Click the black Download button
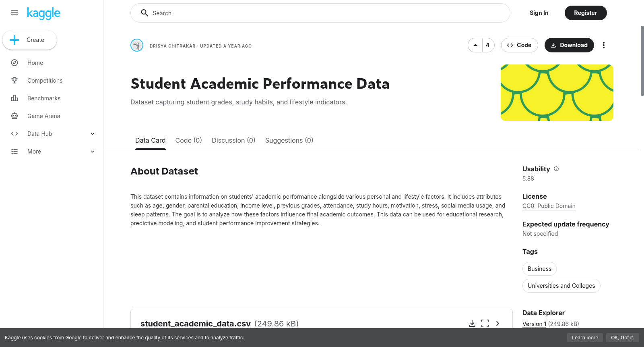The width and height of the screenshot is (644, 347). pos(569,45)
